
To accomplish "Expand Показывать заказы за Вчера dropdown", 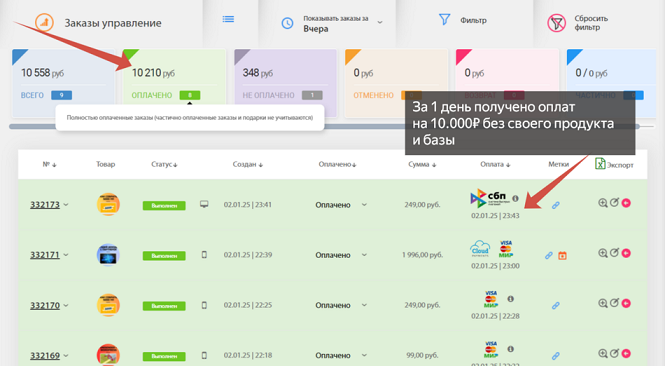I will pos(380,22).
